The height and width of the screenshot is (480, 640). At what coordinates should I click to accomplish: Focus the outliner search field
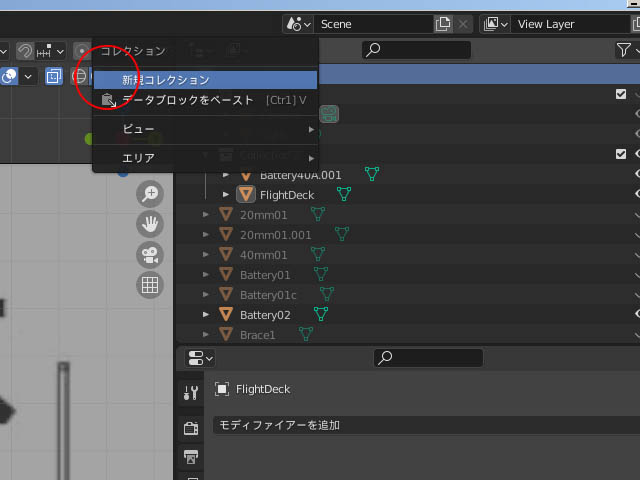416,50
